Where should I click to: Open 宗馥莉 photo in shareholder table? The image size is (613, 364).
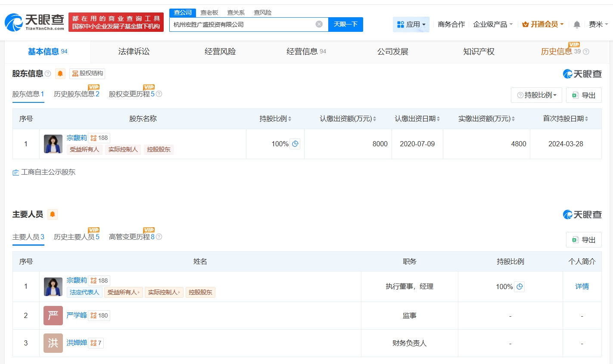(53, 144)
